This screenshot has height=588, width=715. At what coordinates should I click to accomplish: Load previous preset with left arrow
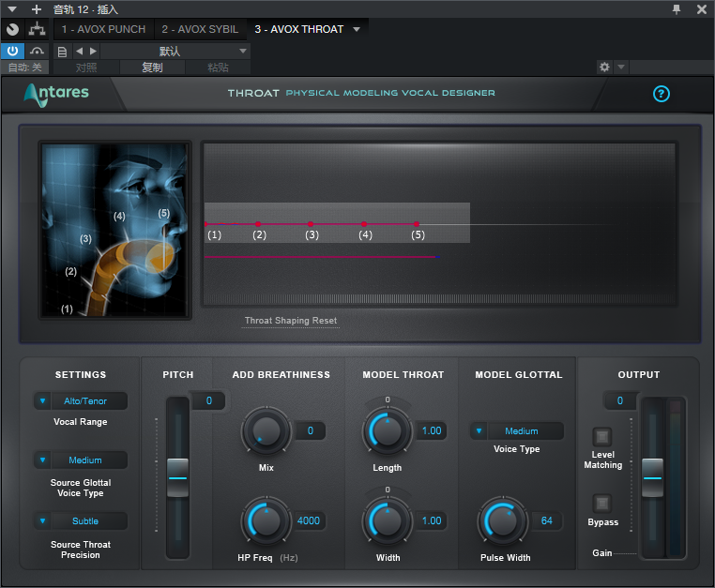tap(80, 51)
